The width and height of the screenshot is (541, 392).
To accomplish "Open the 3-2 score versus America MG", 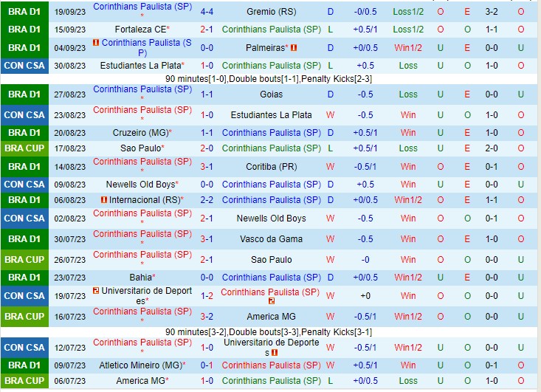I will [x=207, y=317].
